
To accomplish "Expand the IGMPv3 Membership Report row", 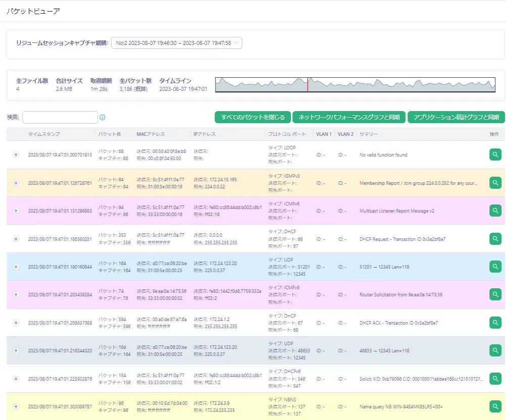I will click(16, 183).
